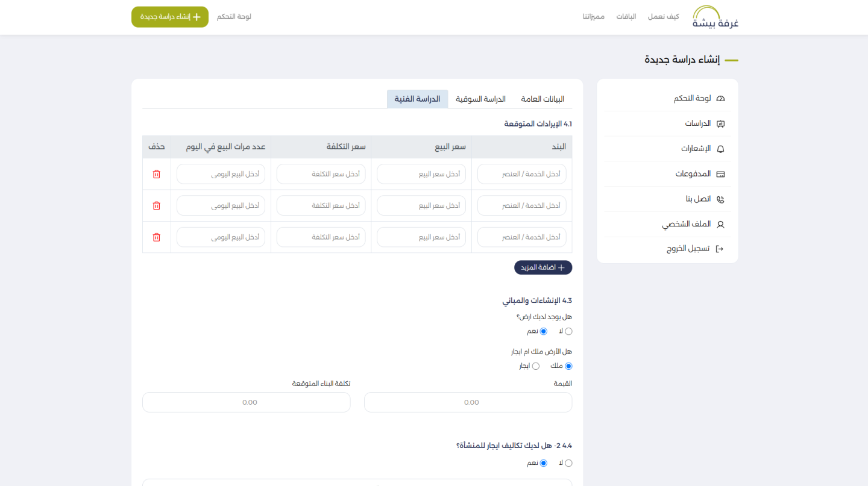Click the القيمة value input field
The height and width of the screenshot is (486, 868).
468,402
